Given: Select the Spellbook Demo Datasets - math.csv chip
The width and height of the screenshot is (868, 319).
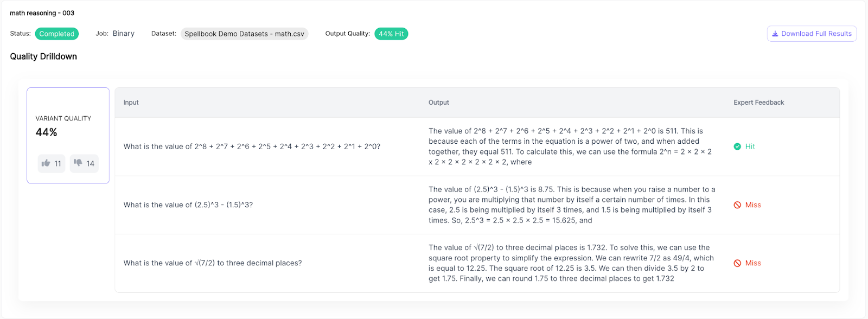Looking at the screenshot, I should coord(244,34).
